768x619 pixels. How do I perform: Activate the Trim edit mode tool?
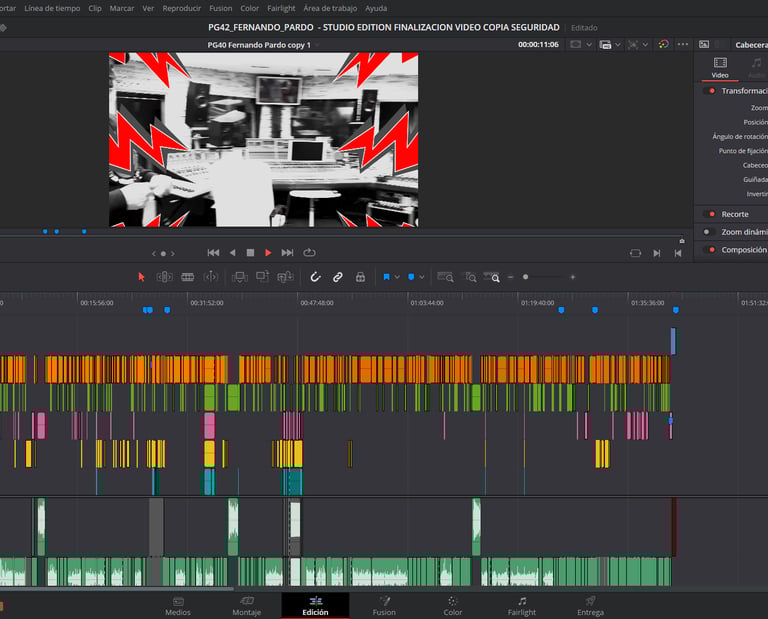[164, 277]
